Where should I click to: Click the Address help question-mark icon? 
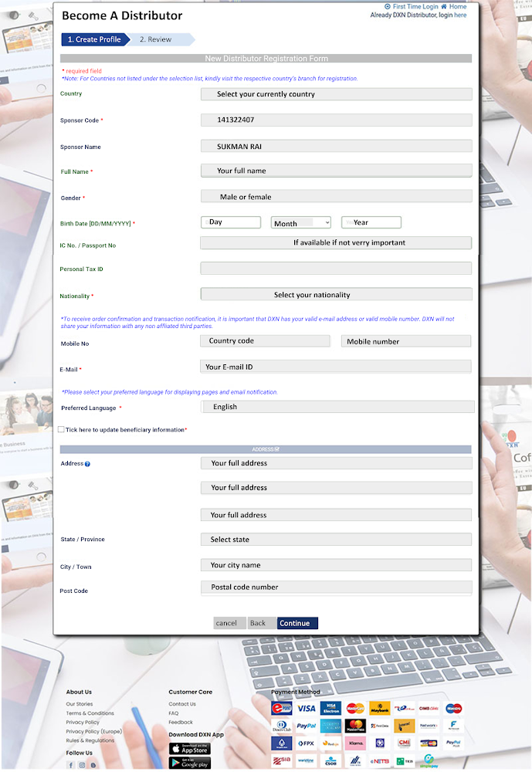pyautogui.click(x=87, y=464)
